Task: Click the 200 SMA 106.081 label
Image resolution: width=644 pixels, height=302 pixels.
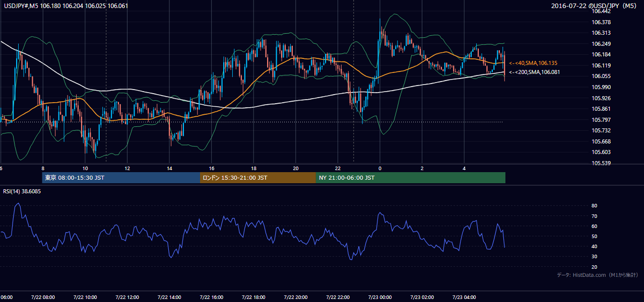Action: [534, 72]
